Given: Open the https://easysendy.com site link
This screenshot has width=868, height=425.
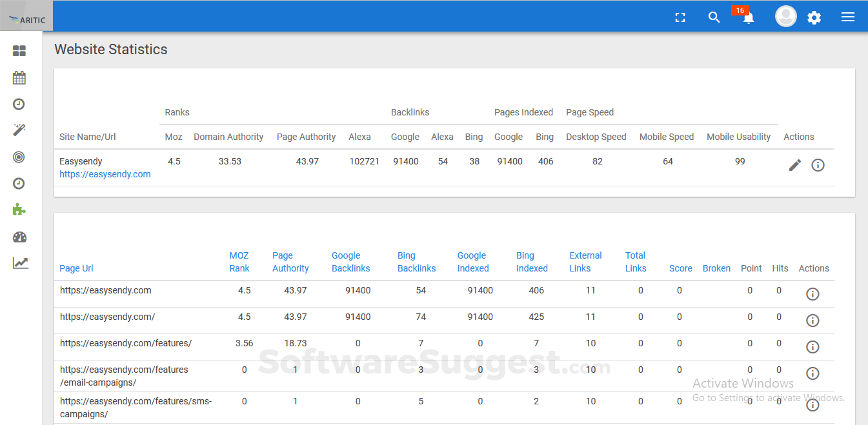Looking at the screenshot, I should pos(105,174).
